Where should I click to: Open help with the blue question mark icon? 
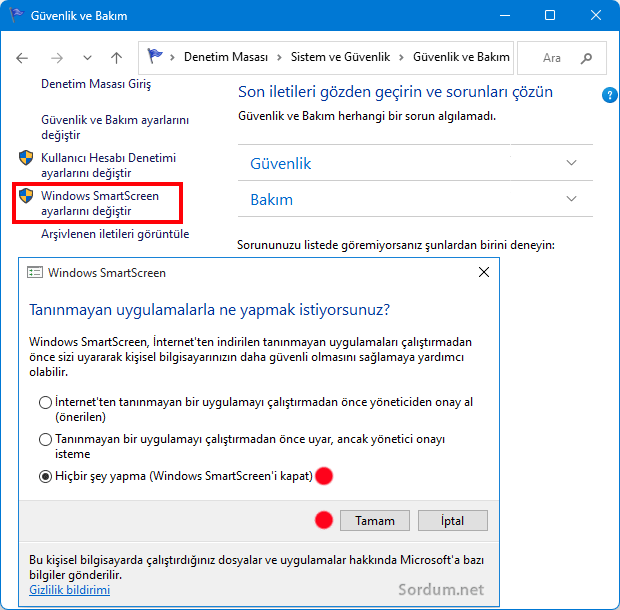click(x=609, y=95)
